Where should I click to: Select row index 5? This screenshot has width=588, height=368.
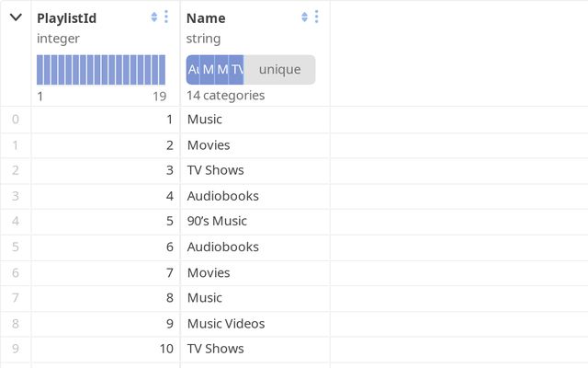coord(15,247)
